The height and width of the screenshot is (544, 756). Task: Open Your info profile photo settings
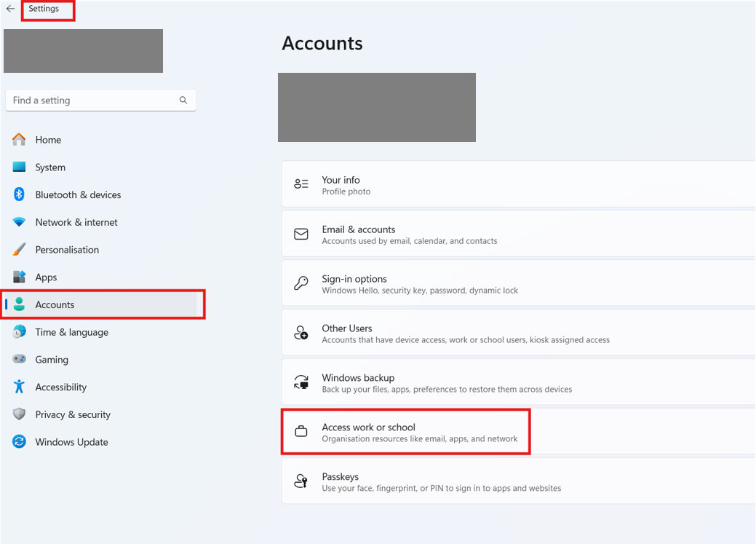click(519, 184)
